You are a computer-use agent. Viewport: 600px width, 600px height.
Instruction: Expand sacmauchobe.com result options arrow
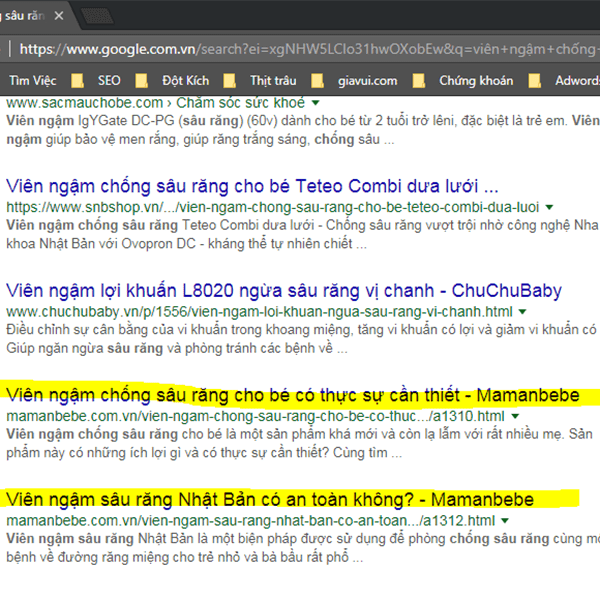click(x=316, y=103)
